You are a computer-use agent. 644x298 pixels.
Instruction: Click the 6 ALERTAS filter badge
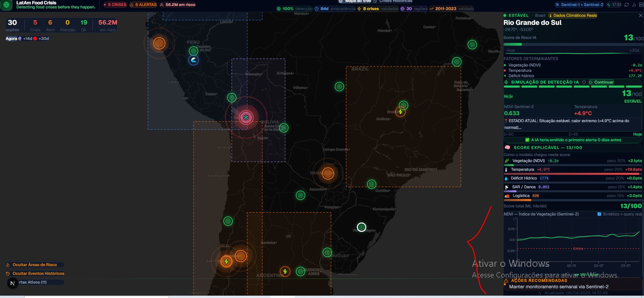tap(143, 5)
